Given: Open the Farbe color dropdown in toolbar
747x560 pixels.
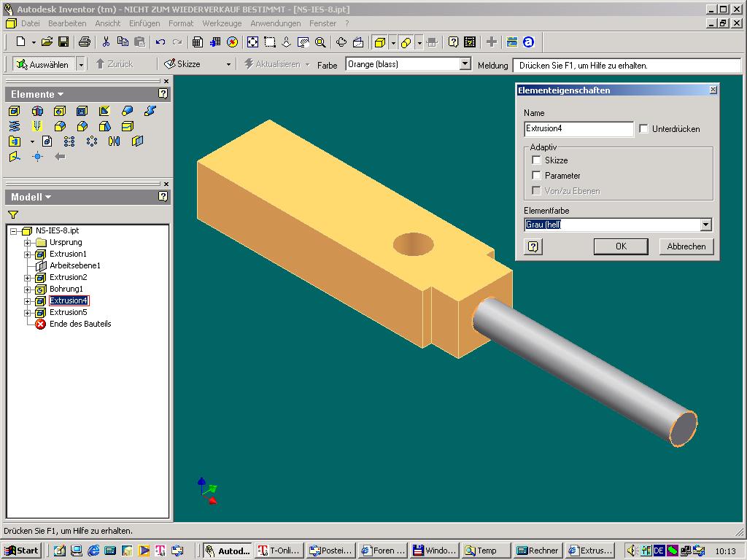Looking at the screenshot, I should 465,64.
